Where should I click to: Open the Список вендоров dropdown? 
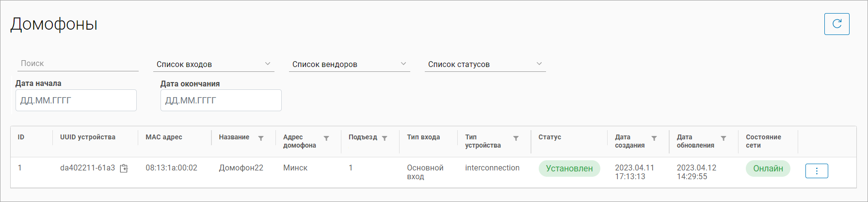[349, 64]
